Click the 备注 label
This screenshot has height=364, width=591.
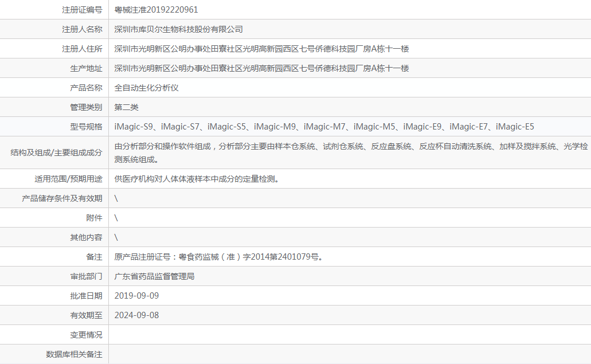pyautogui.click(x=94, y=257)
